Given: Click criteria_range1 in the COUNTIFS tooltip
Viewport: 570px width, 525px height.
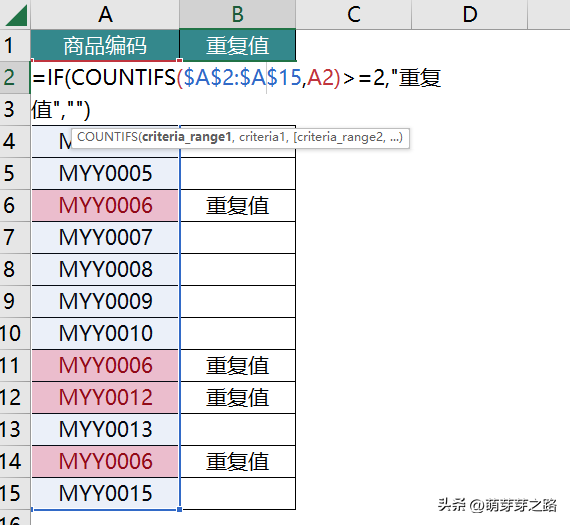Looking at the screenshot, I should point(186,137).
